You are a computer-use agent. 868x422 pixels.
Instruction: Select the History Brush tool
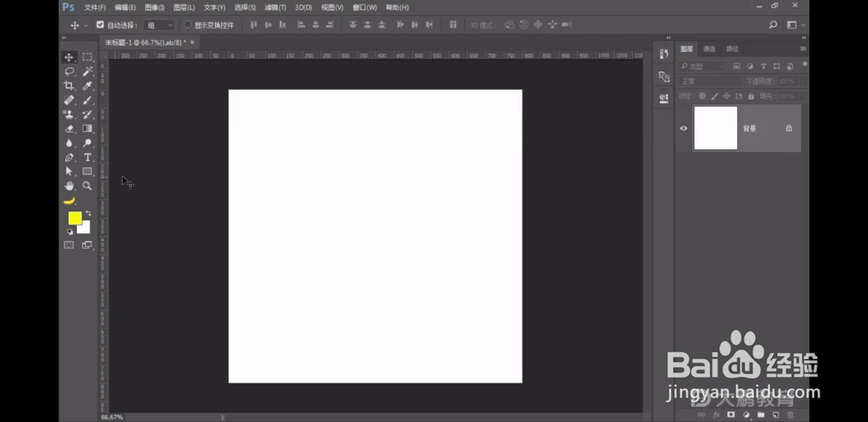pos(87,114)
